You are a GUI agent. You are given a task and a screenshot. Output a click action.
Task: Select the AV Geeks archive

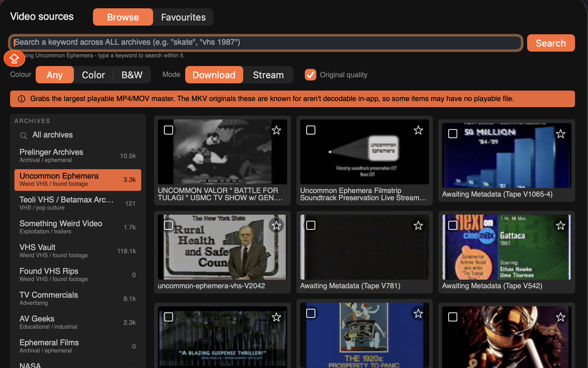78,323
